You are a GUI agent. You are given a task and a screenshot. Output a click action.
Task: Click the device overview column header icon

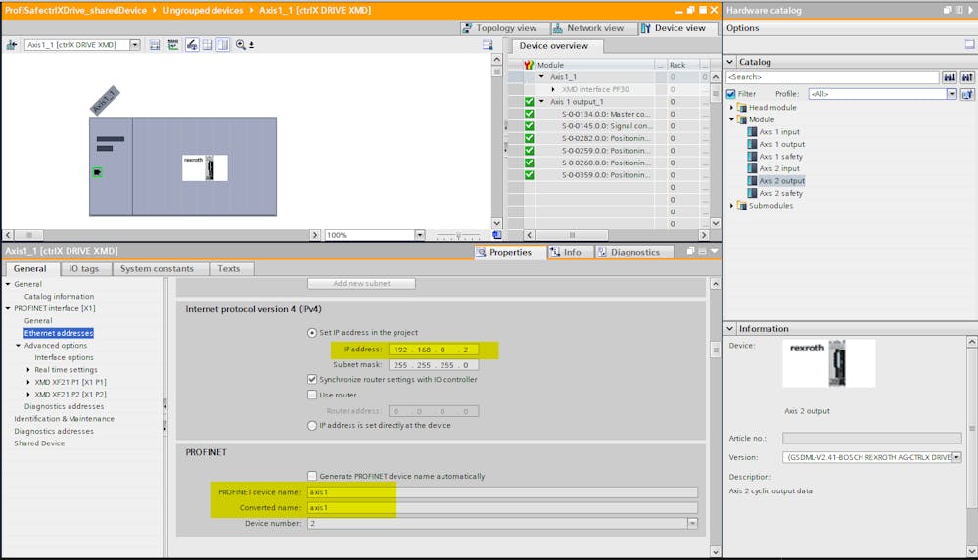pos(529,65)
